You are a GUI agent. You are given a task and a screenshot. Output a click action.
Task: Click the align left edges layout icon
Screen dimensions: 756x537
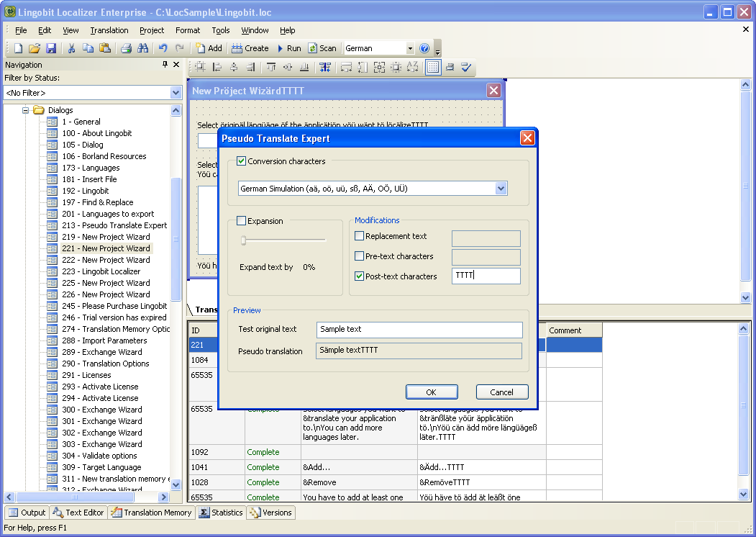pyautogui.click(x=217, y=67)
